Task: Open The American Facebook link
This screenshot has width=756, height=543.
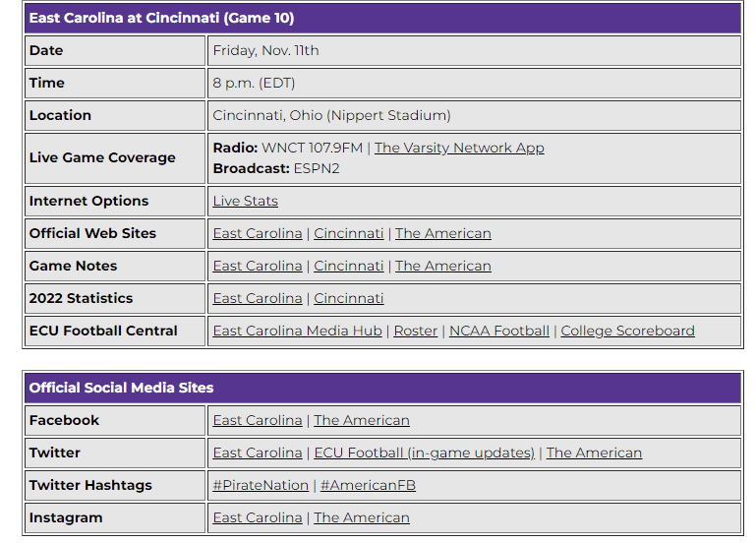Action: (362, 420)
